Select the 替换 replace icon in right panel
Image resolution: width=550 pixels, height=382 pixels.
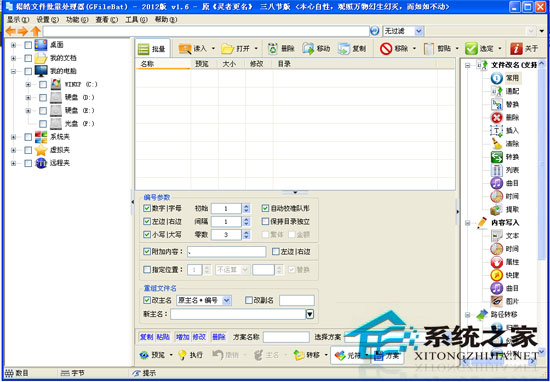click(496, 104)
